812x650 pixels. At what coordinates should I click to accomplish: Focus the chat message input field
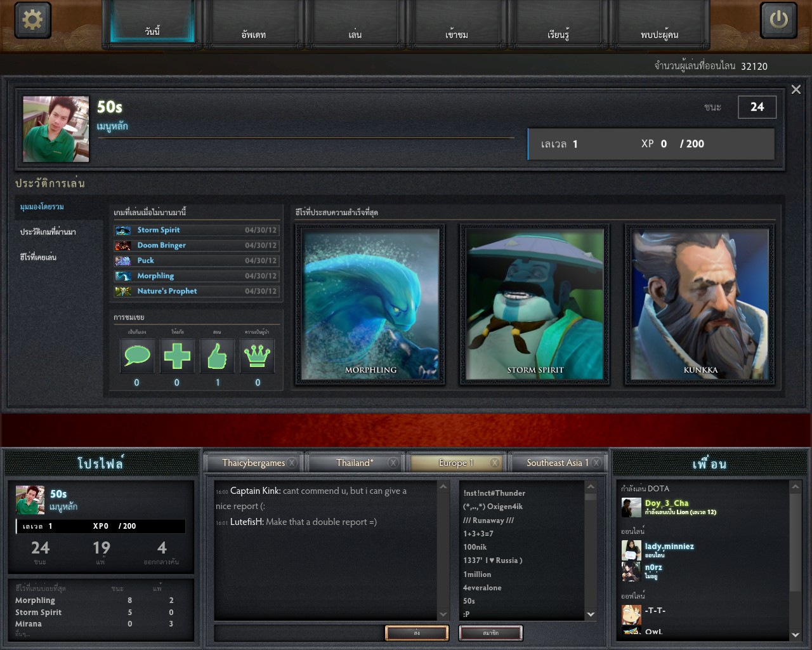tap(299, 633)
